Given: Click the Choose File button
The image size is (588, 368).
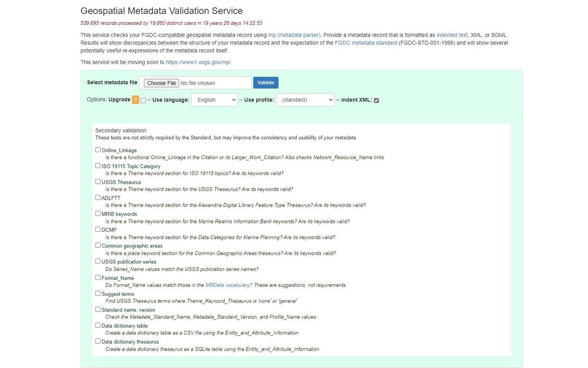Looking at the screenshot, I should [x=161, y=83].
